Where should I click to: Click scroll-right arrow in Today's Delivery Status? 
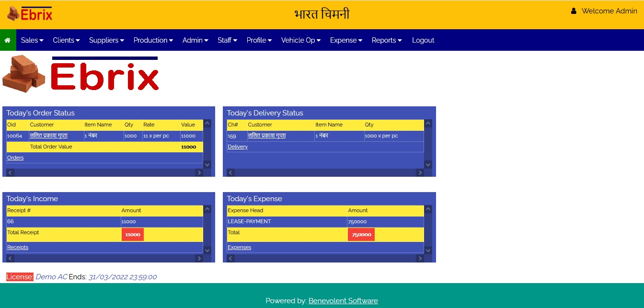coord(420,172)
